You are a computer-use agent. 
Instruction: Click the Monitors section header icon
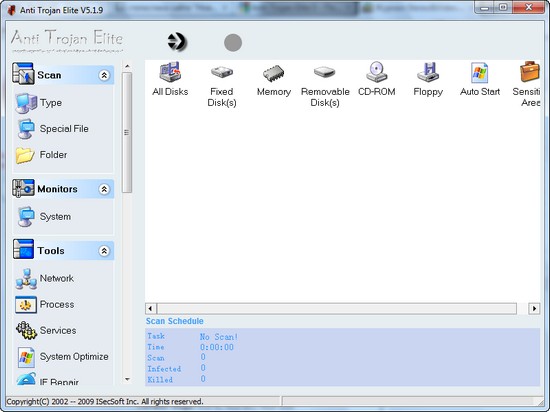23,189
